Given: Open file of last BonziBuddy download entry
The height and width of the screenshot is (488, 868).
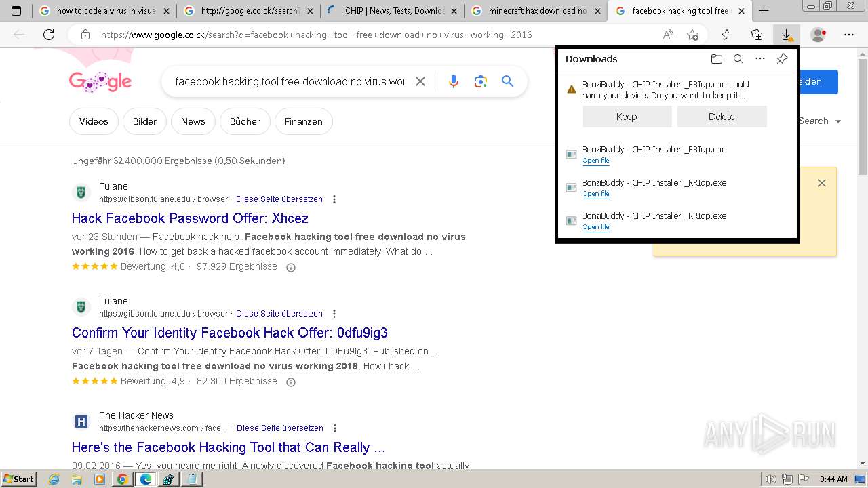Looking at the screenshot, I should [595, 227].
